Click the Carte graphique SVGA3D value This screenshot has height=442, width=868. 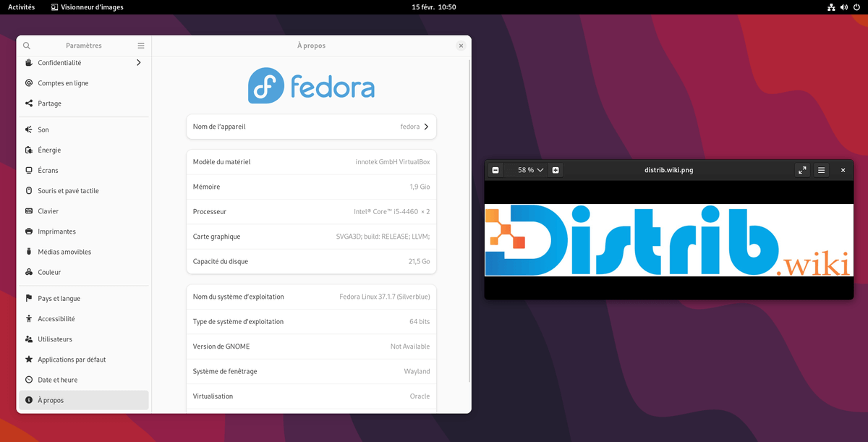point(383,237)
